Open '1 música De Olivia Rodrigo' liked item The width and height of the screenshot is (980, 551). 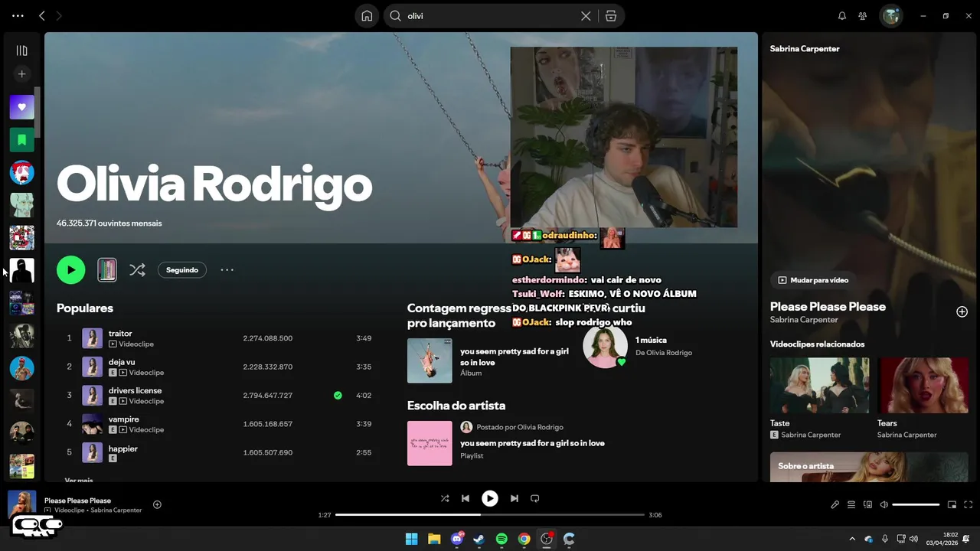pos(638,346)
